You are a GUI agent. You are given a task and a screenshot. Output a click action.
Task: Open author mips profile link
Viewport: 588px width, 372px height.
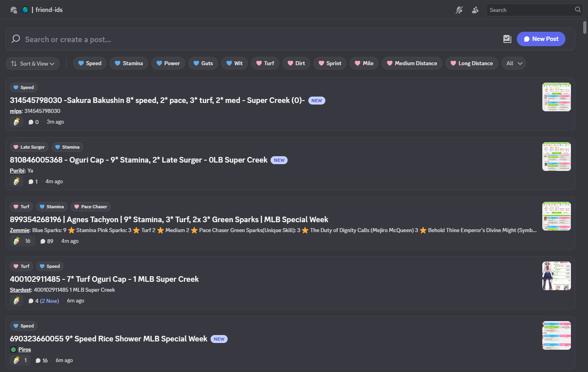pyautogui.click(x=15, y=111)
